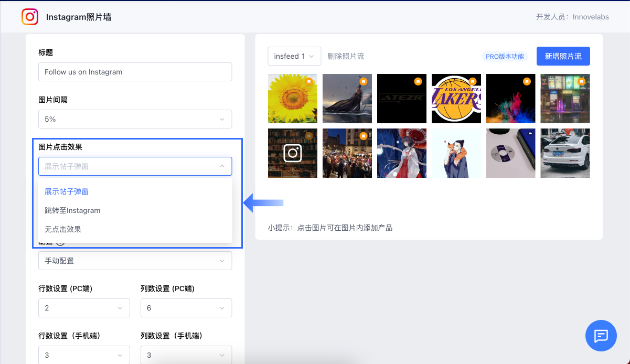
Task: Click the 标题 input field
Action: coord(135,72)
